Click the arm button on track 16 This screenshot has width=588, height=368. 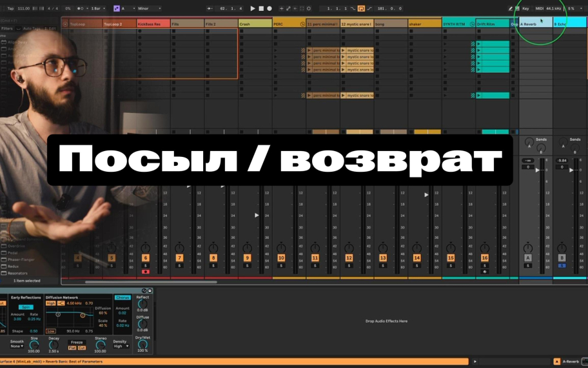coord(485,272)
